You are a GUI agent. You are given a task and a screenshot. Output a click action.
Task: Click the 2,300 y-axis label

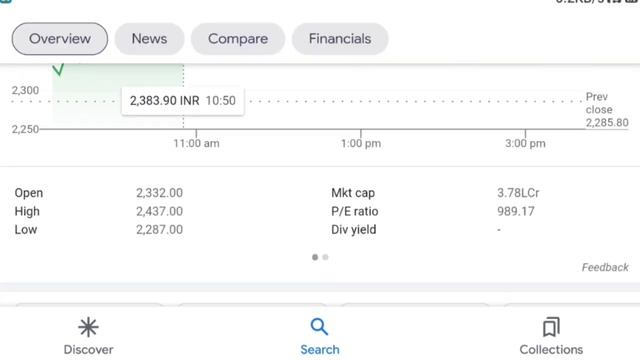25,90
